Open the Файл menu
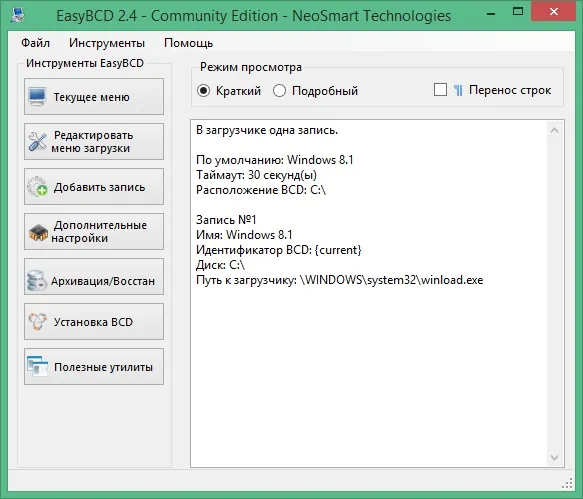 coord(35,43)
